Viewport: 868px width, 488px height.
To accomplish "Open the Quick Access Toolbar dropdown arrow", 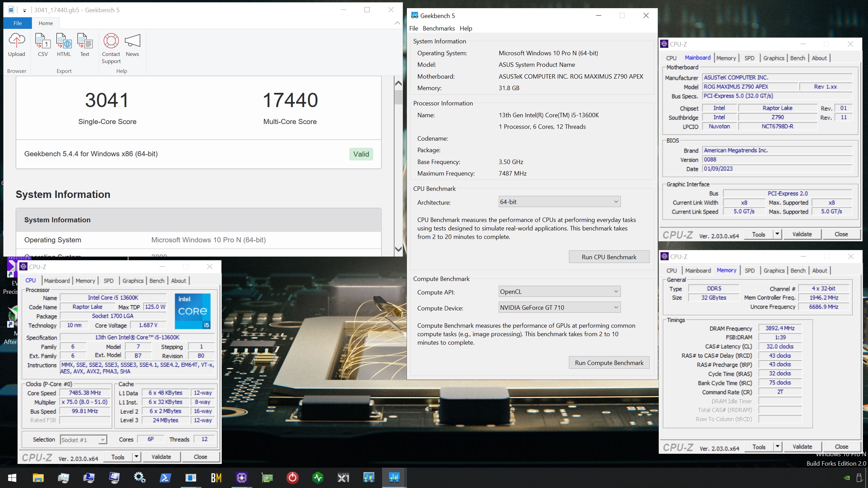I will coord(24,11).
